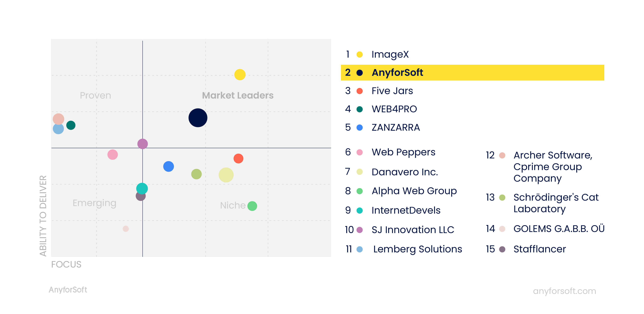Screen dimensions: 644x314
Task: Click the yellow ImageX bubble in chart
Action: click(240, 74)
